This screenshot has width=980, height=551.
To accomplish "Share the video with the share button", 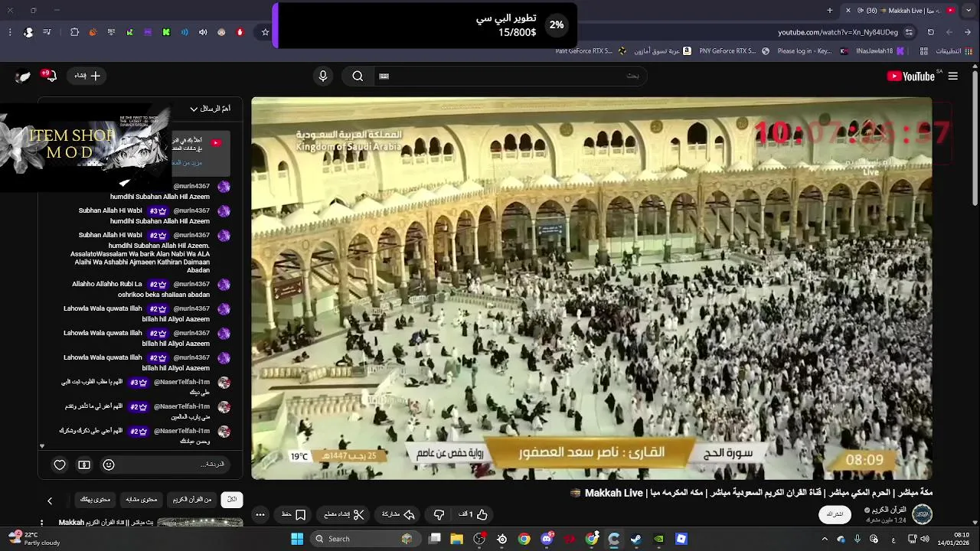I will (398, 514).
